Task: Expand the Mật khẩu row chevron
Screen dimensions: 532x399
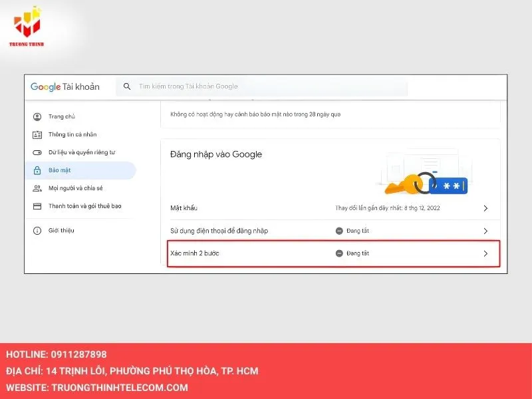Action: [x=485, y=208]
